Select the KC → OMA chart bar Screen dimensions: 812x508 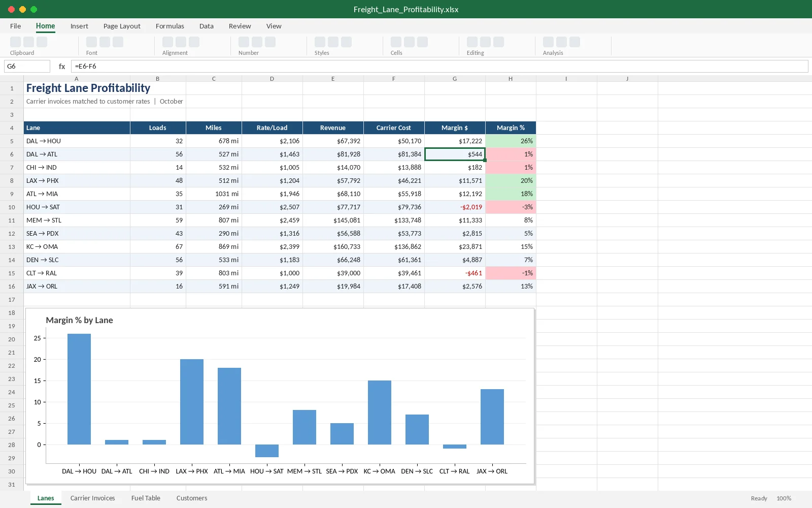pyautogui.click(x=380, y=412)
